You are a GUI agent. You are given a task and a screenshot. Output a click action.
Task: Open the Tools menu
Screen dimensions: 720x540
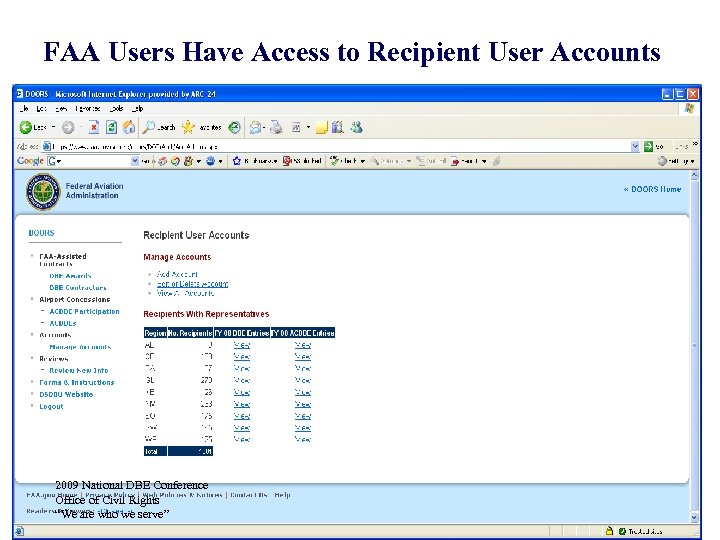[117, 109]
